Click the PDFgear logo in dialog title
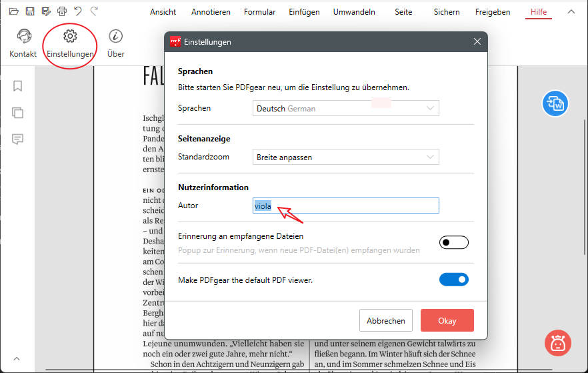The height and width of the screenshot is (373, 588). (175, 41)
